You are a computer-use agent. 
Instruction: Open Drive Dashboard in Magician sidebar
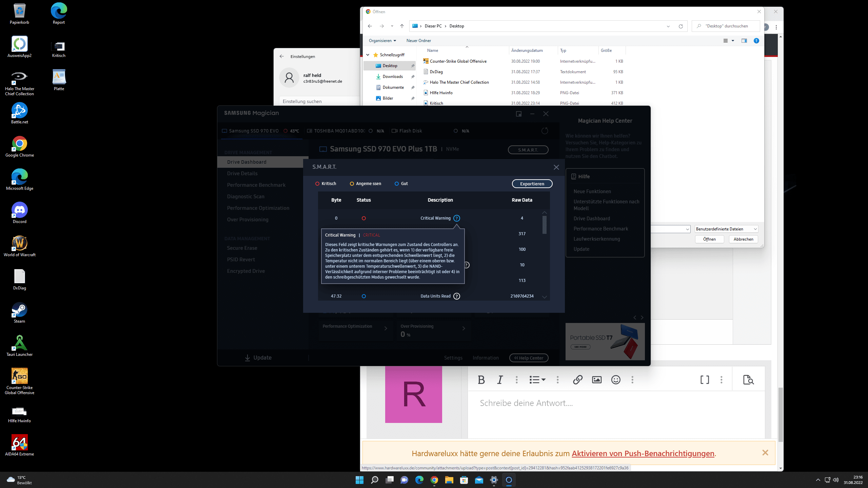260,162
